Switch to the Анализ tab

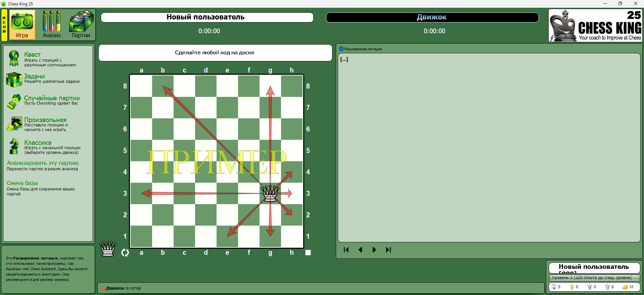(52, 25)
